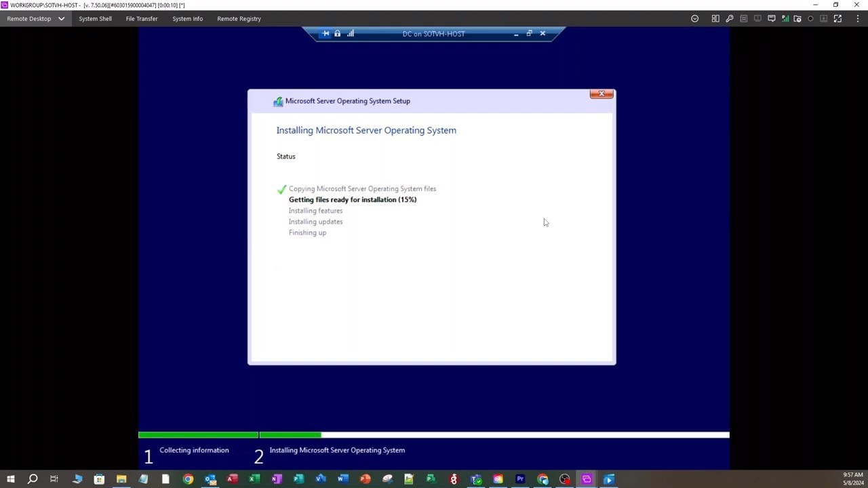Open the File Transfer tab

point(142,19)
